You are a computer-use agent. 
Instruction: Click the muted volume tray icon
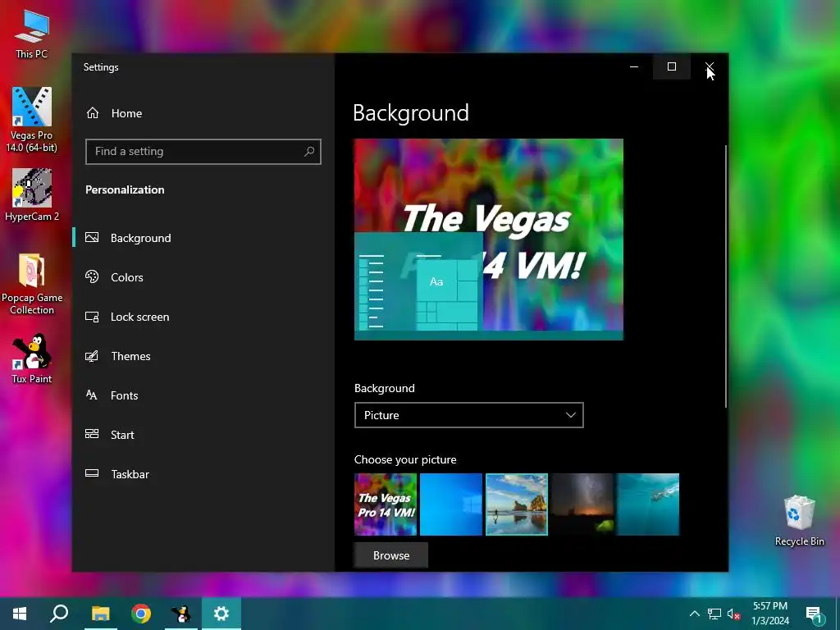[x=733, y=614]
